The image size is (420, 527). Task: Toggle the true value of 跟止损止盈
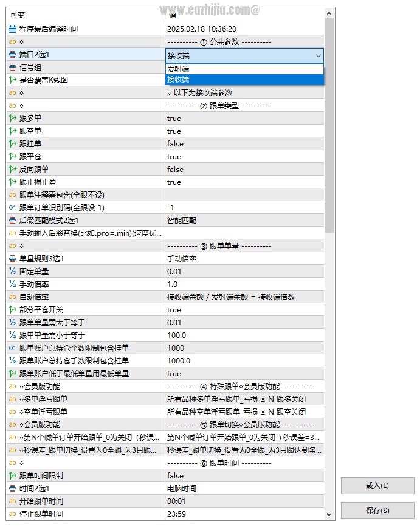point(174,182)
